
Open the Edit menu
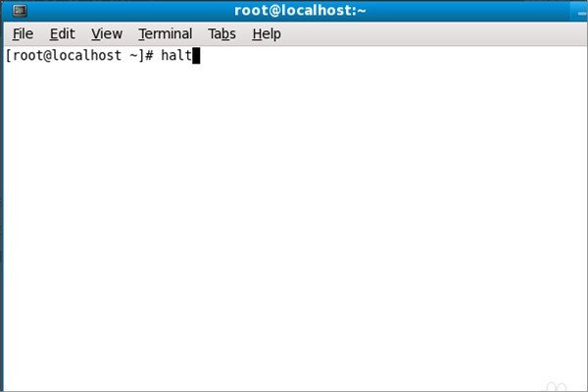point(63,34)
